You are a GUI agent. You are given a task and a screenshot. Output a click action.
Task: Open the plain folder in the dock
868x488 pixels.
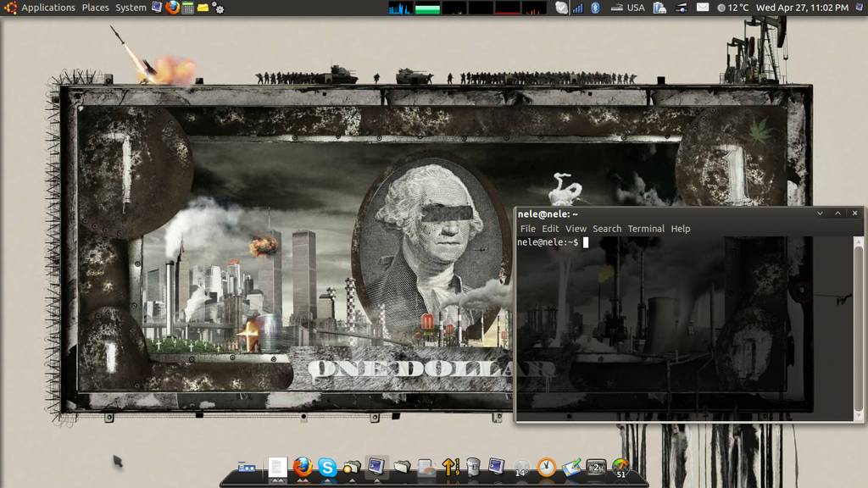[x=402, y=468]
